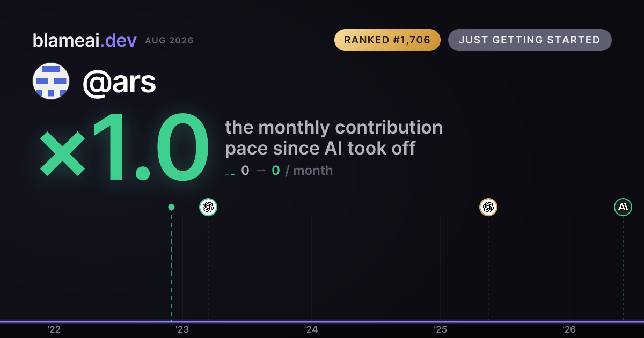The width and height of the screenshot is (644, 338).
Task: Select the '23 year label on axis
Action: 182,329
